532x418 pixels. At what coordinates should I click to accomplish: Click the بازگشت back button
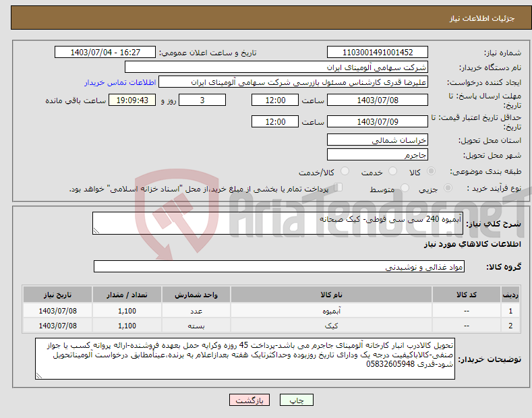249,400
